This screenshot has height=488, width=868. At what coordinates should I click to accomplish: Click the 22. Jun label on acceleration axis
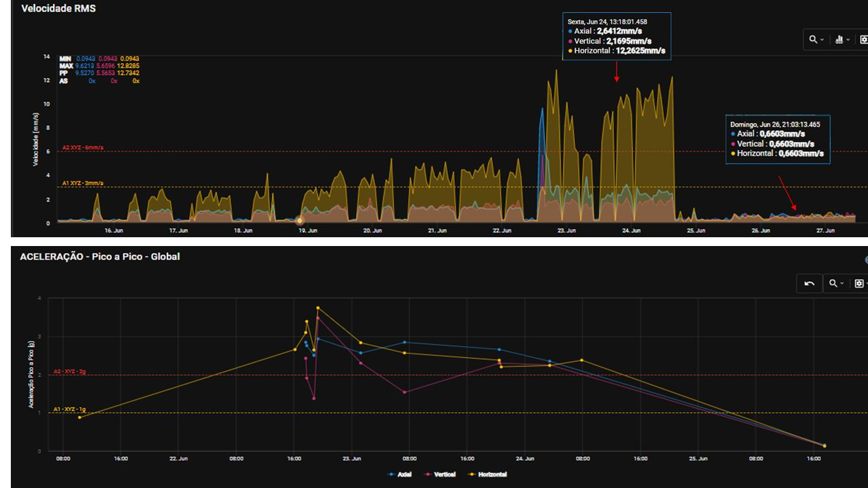(178, 458)
